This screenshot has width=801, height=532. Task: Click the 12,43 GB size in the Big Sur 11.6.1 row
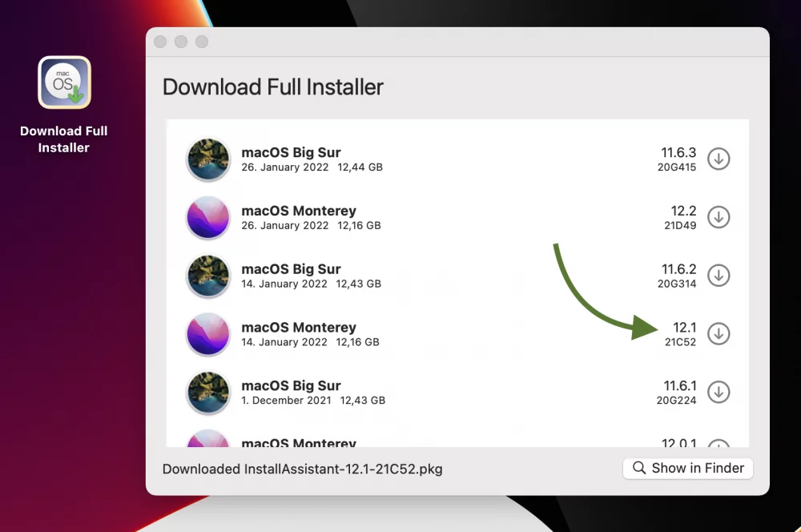pyautogui.click(x=363, y=400)
